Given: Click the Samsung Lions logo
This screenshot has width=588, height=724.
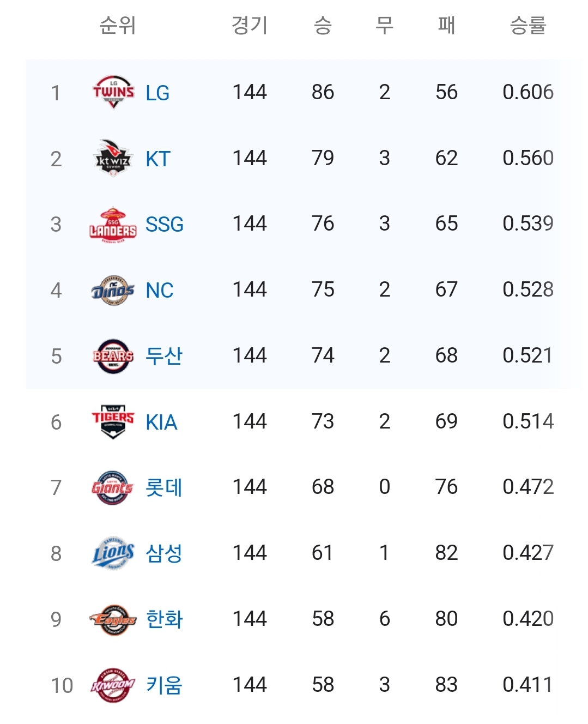Looking at the screenshot, I should coord(113,553).
